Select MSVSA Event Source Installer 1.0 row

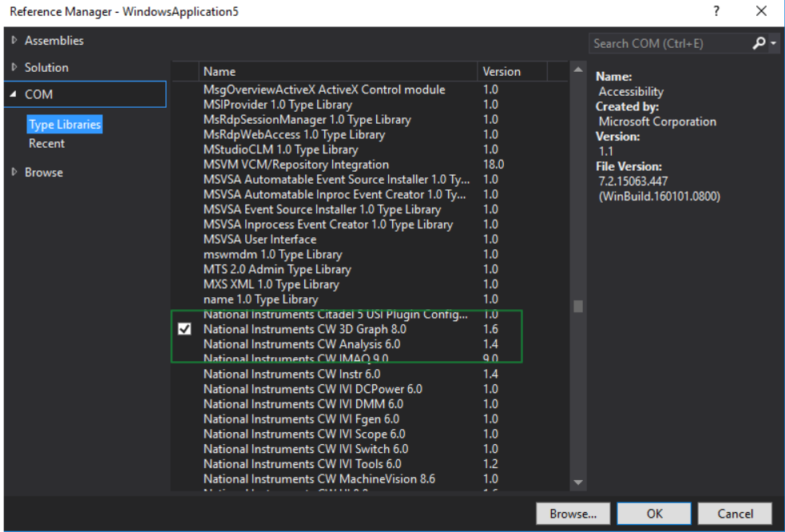pos(371,209)
